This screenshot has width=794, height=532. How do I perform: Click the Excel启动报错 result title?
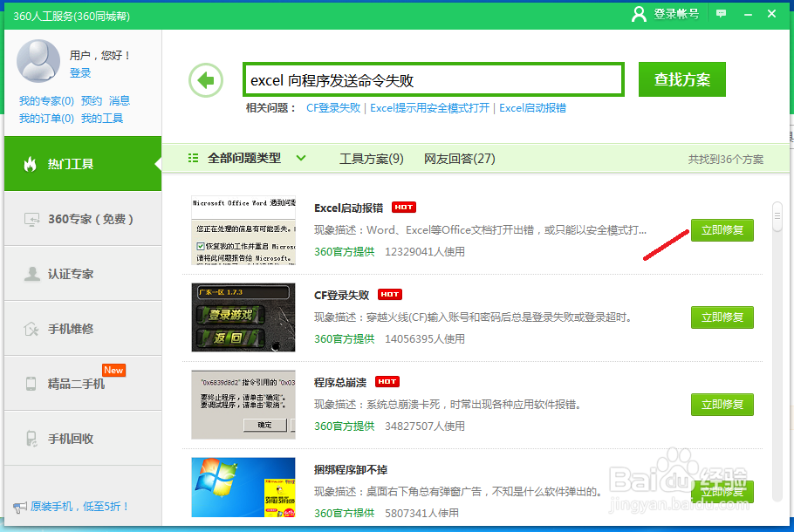click(x=348, y=208)
